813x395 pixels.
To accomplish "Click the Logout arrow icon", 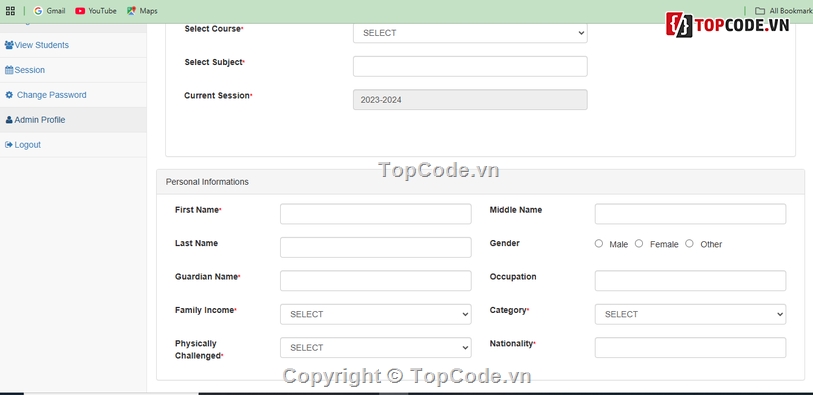I will pos(9,145).
